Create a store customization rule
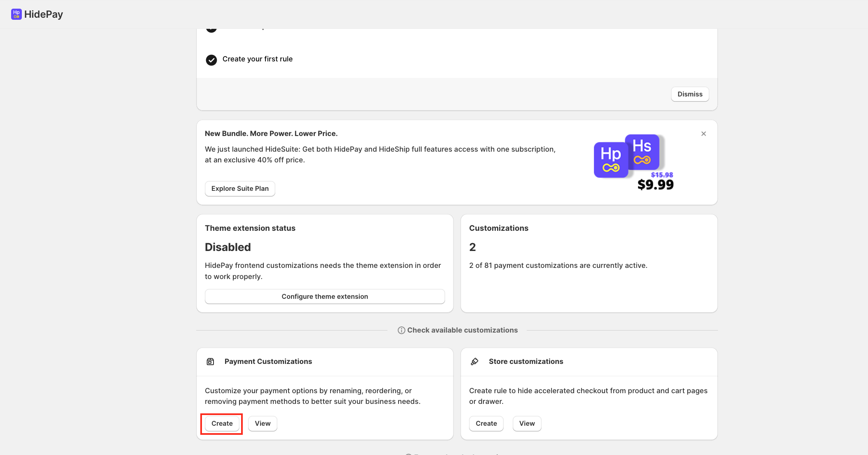 [486, 423]
